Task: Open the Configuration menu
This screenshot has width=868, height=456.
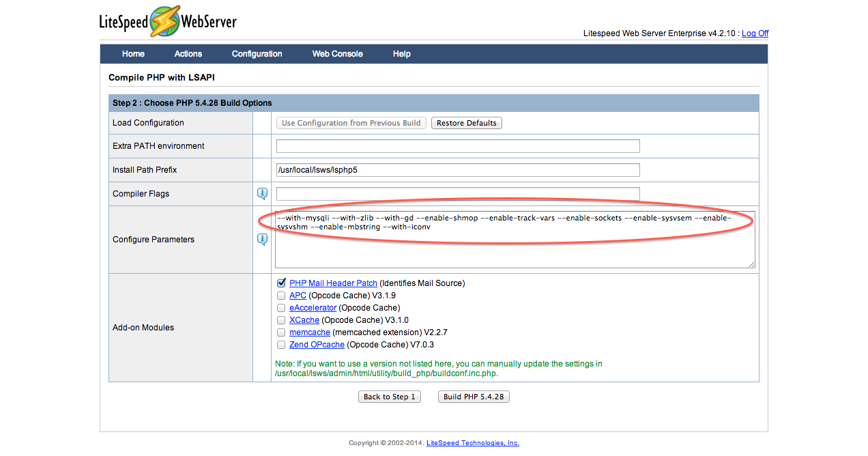Action: (x=257, y=54)
